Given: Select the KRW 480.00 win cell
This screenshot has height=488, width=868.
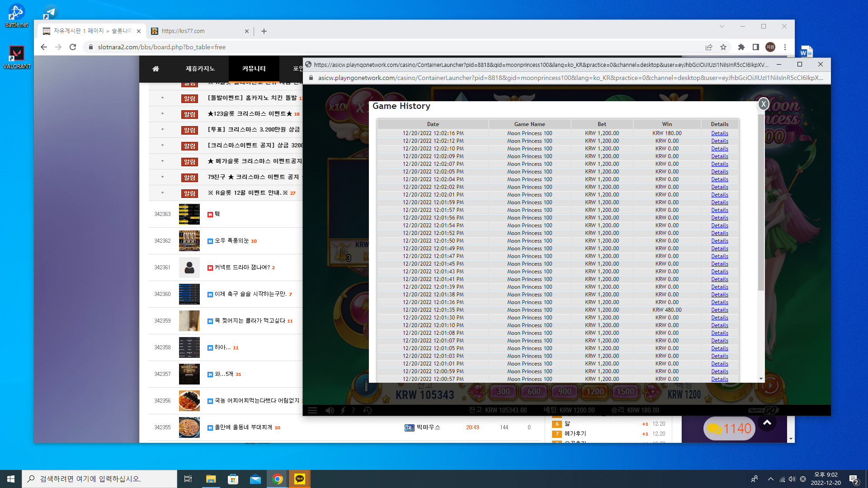Looking at the screenshot, I should click(667, 310).
